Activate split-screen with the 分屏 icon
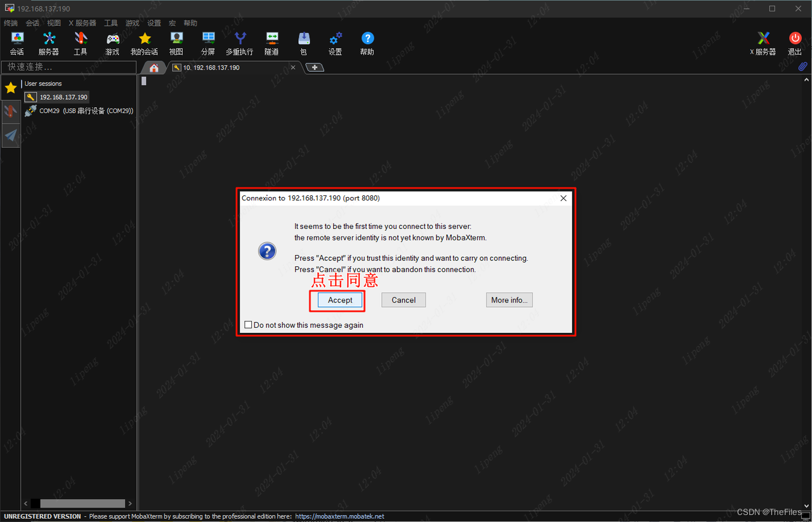812x522 pixels. [208, 43]
